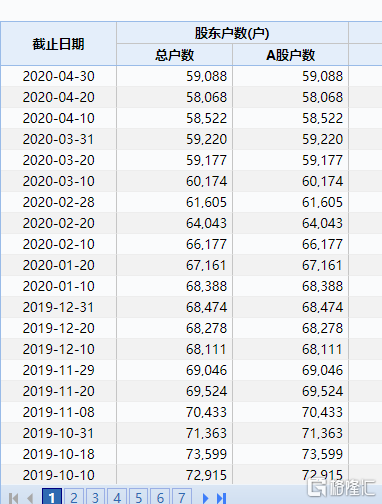Select the date cell 2020-01-20
The height and width of the screenshot is (504, 382).
(59, 265)
